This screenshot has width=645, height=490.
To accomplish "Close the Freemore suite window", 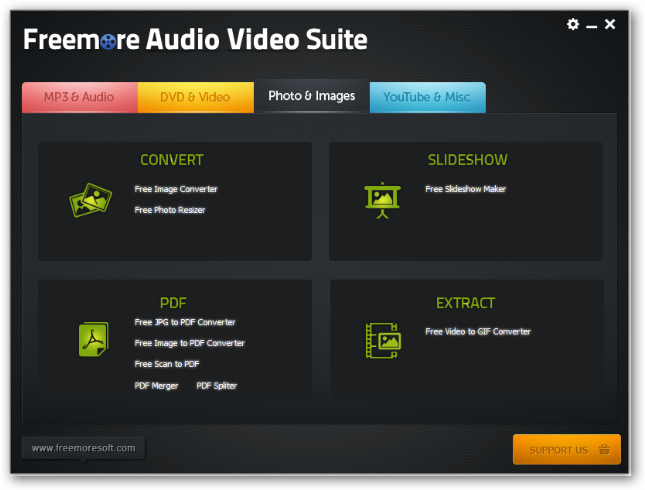I will click(610, 24).
